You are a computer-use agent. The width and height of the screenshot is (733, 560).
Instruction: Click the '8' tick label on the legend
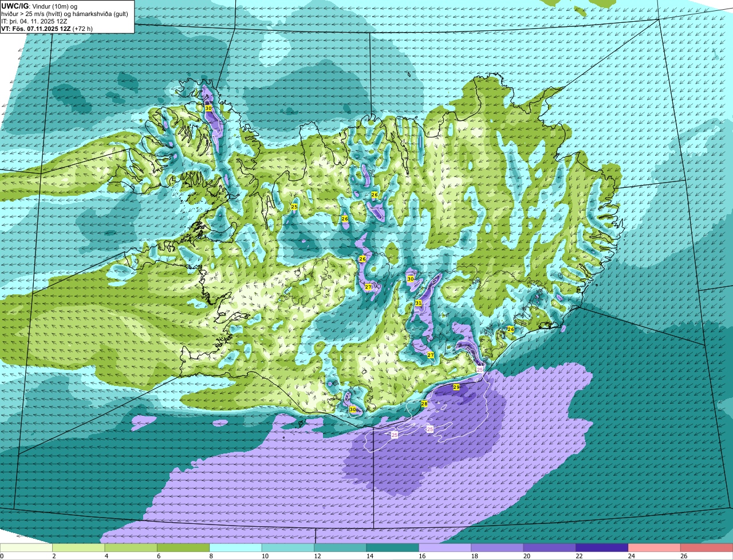[x=210, y=556]
